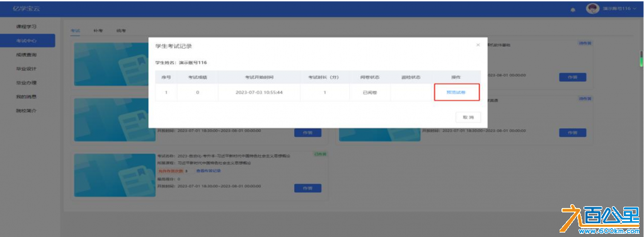Switch to the 统考 tab
This screenshot has height=237, width=644.
[x=121, y=31]
